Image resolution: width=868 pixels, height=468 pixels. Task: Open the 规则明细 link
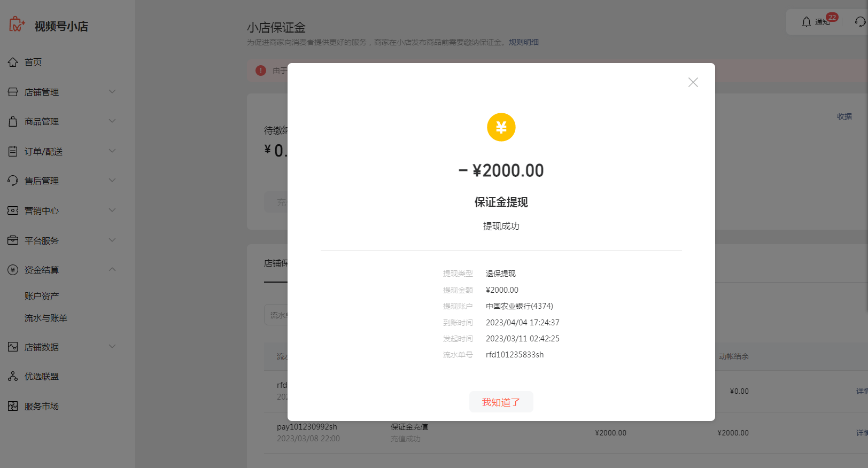tap(524, 42)
